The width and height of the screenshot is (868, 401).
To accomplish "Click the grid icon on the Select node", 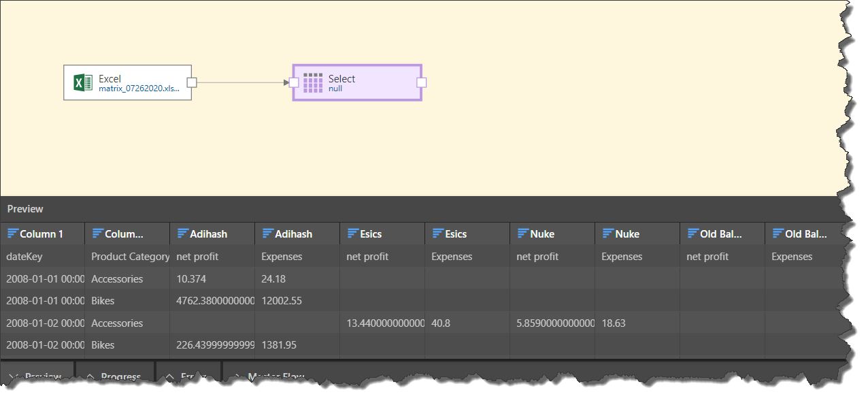I will tap(313, 82).
